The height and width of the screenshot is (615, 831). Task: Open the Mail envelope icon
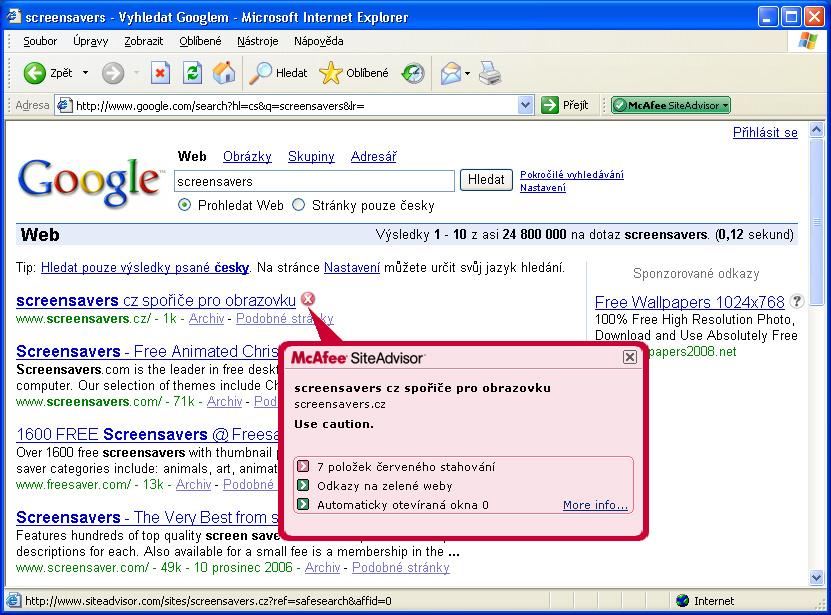pos(450,73)
